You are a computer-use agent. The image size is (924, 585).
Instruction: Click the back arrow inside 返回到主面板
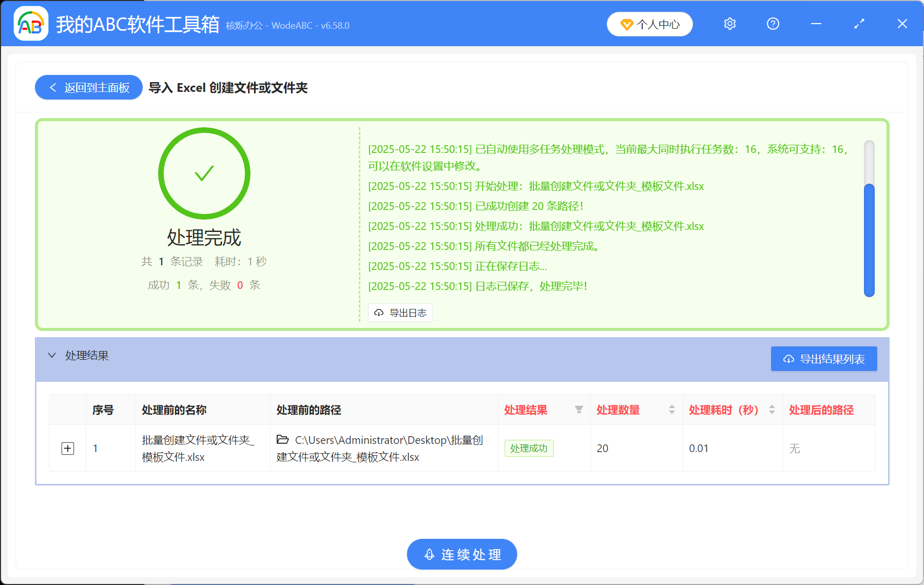[x=52, y=87]
